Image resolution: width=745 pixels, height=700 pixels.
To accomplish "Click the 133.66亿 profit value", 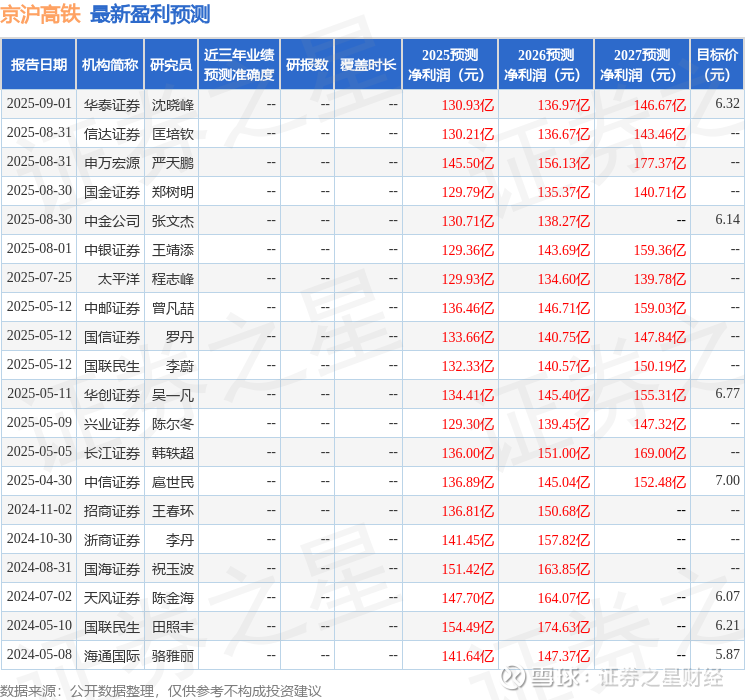I will (x=468, y=337).
